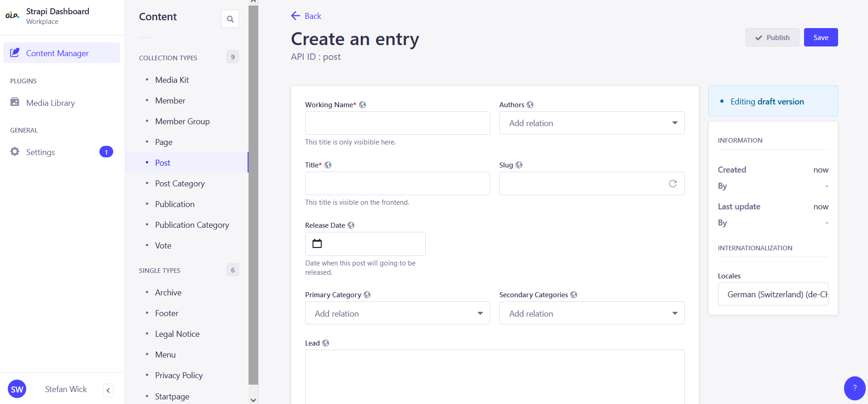The height and width of the screenshot is (404, 868).
Task: Click the globe icon next to Working Name
Action: pos(363,105)
